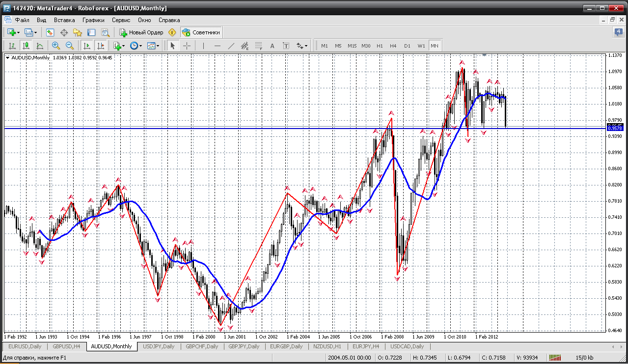Screen dimensions: 628x364
Task: Select the text 'A' tool
Action: point(273,46)
